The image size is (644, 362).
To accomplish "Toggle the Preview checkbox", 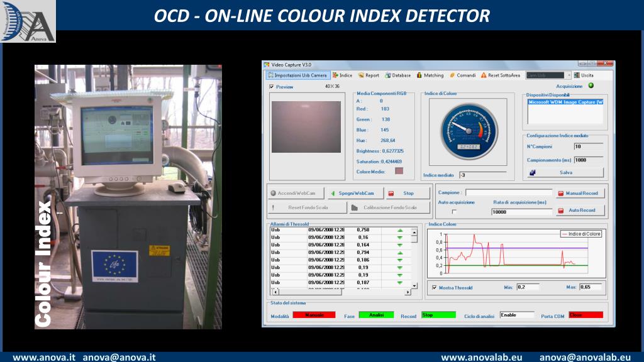I will 272,87.
